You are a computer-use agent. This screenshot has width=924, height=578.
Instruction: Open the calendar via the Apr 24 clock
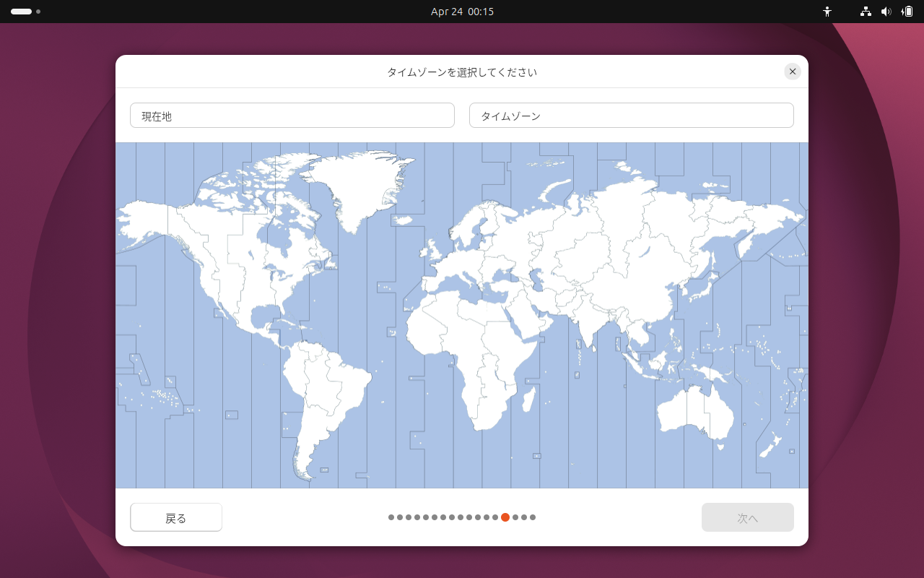(462, 12)
